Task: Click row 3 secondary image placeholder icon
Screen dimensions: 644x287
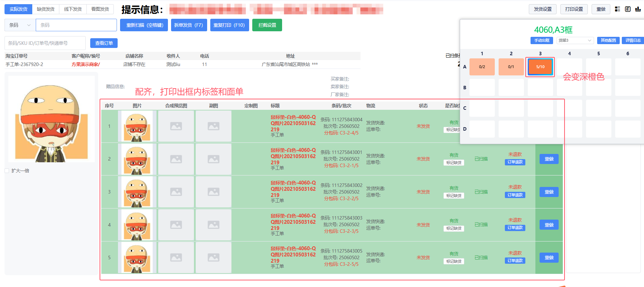Action: pyautogui.click(x=213, y=192)
